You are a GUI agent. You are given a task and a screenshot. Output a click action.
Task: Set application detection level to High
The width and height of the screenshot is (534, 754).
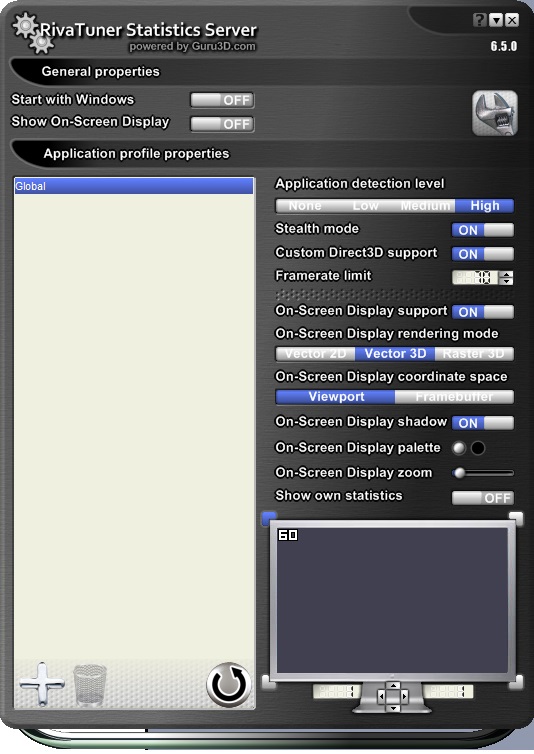(484, 206)
